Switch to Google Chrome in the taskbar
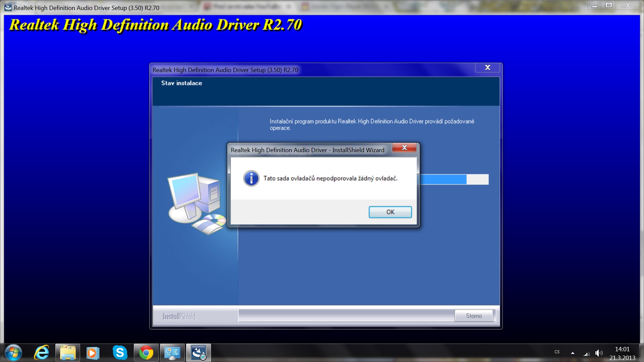Viewport: 644px width, 362px height. (146, 353)
